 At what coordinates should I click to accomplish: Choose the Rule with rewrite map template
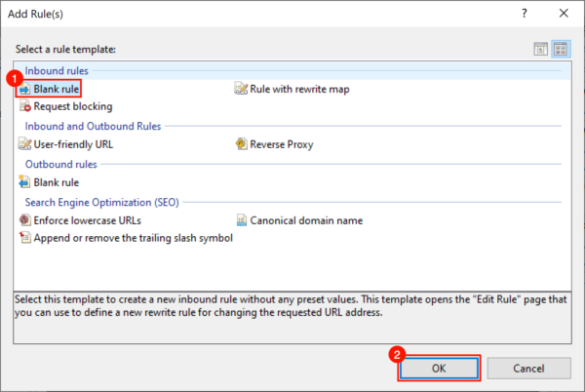(x=297, y=89)
